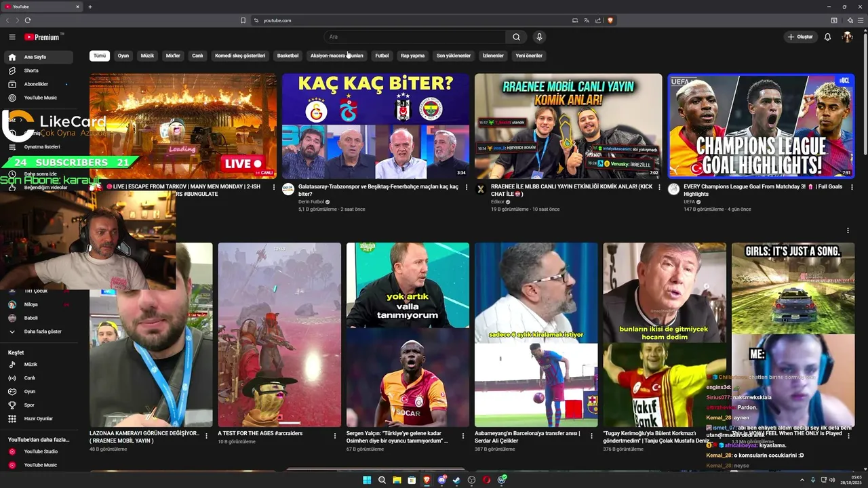This screenshot has width=868, height=488.
Task: Expand Daha fazla göster in subscriptions
Action: [x=38, y=331]
